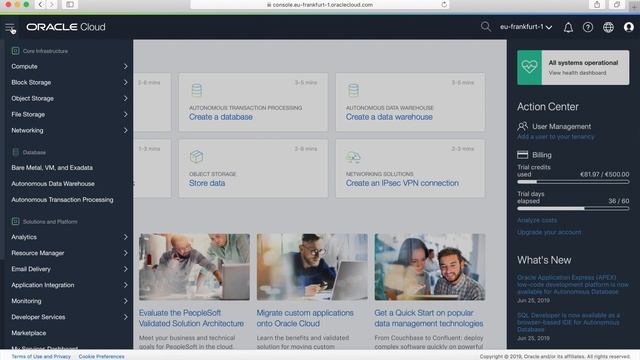Click the User Management people icon

click(522, 127)
